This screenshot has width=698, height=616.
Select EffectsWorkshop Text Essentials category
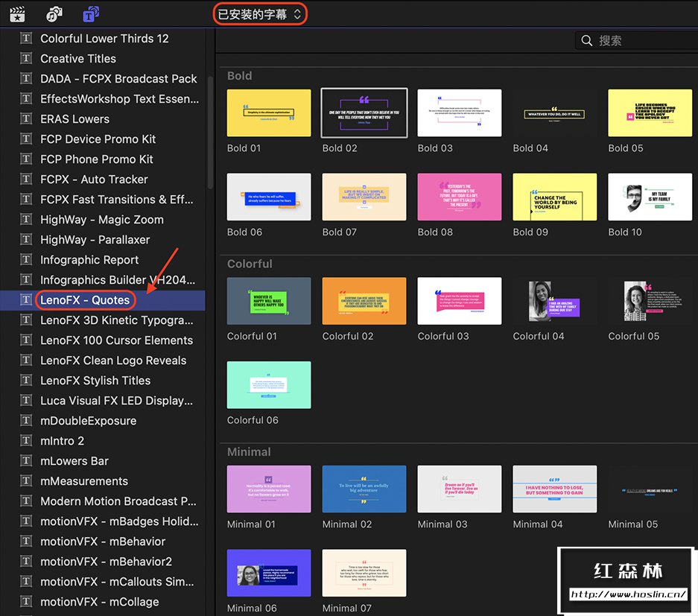[x=102, y=99]
